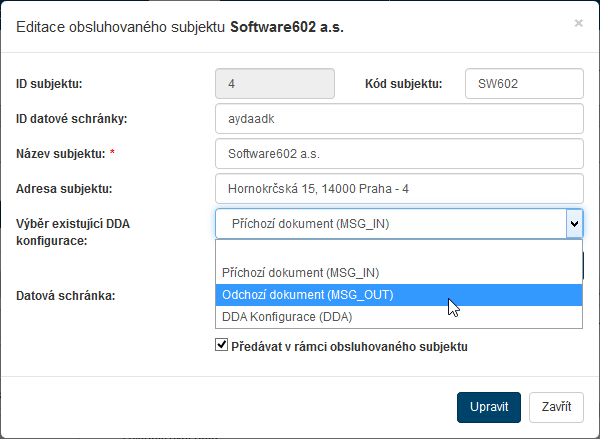Click the Výběr existující DDA konfigurace label
Viewport: 600px width, 439px height.
tap(73, 232)
